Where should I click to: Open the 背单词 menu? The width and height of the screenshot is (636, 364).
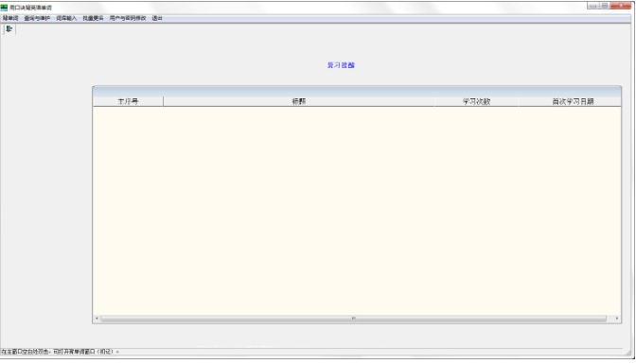(10, 18)
